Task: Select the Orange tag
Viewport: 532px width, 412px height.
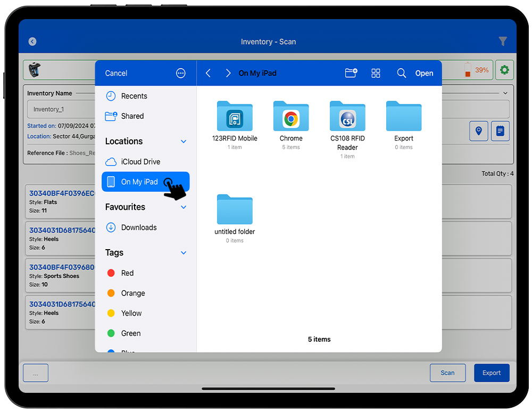Action: (132, 293)
